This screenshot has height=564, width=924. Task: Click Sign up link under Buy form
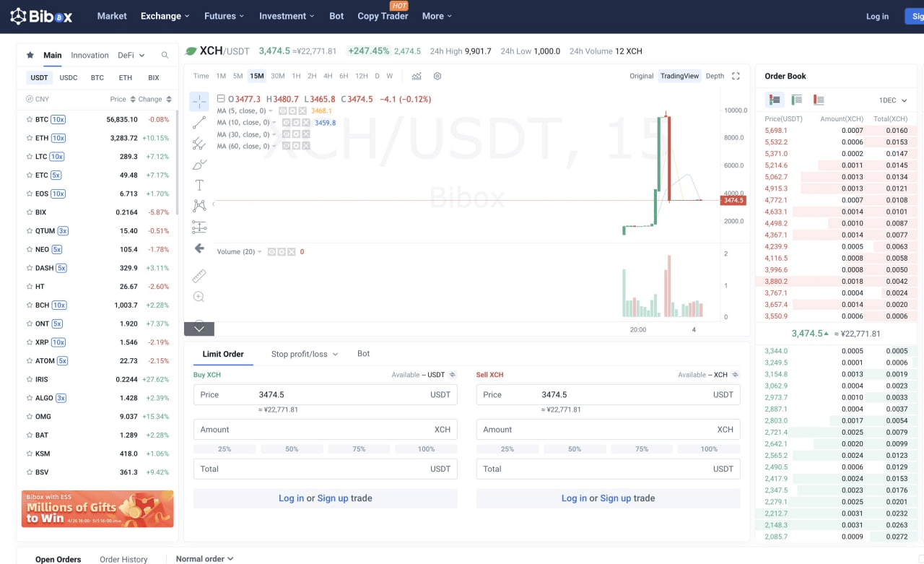pyautogui.click(x=333, y=498)
